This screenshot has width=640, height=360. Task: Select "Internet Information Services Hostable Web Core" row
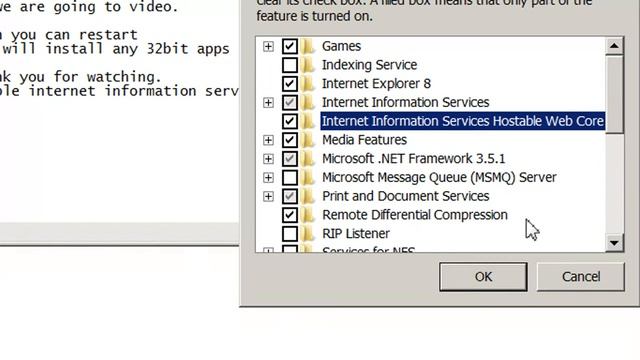pos(462,121)
